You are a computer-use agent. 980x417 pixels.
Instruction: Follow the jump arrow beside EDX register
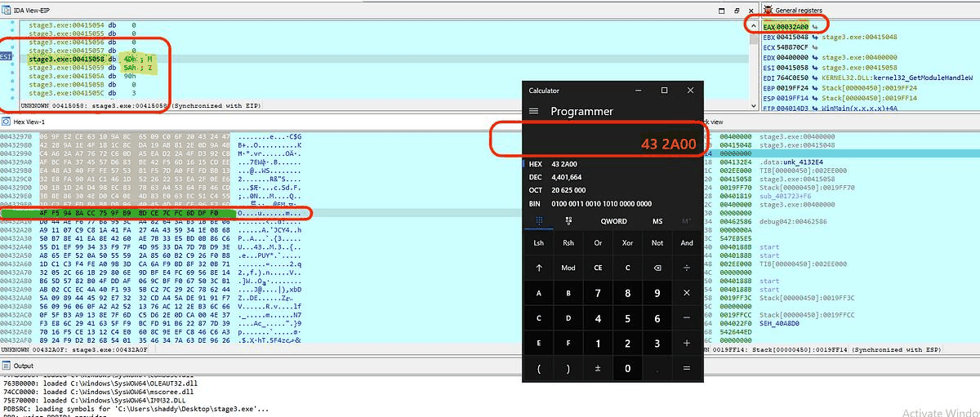pos(815,57)
